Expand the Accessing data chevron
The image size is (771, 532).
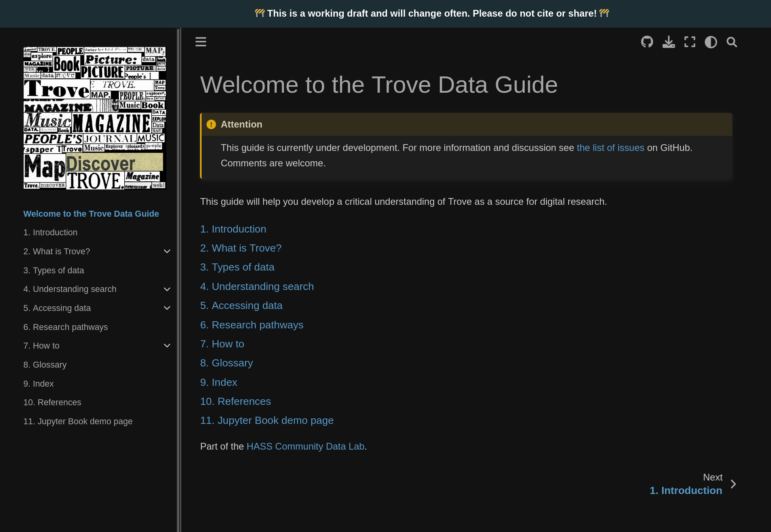click(x=167, y=308)
